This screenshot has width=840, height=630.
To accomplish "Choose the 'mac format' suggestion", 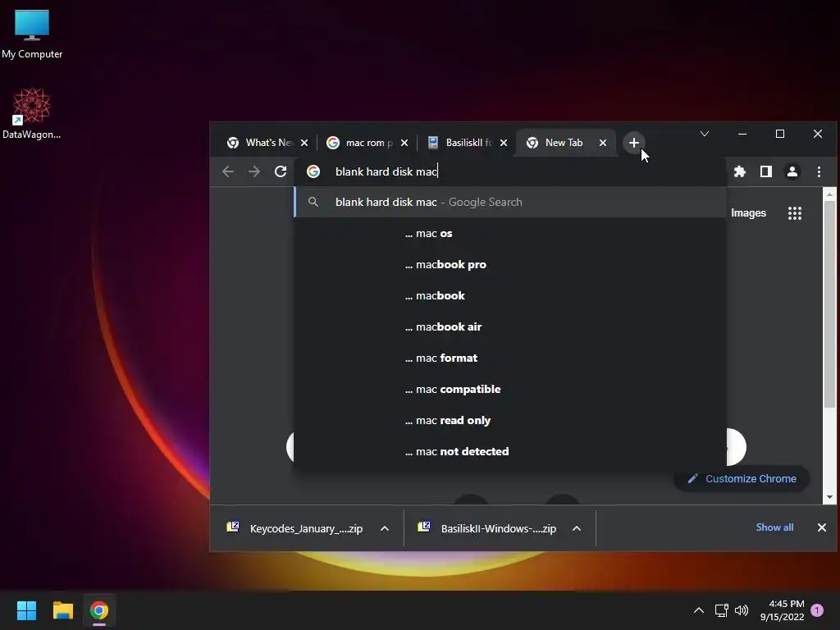I will point(510,358).
